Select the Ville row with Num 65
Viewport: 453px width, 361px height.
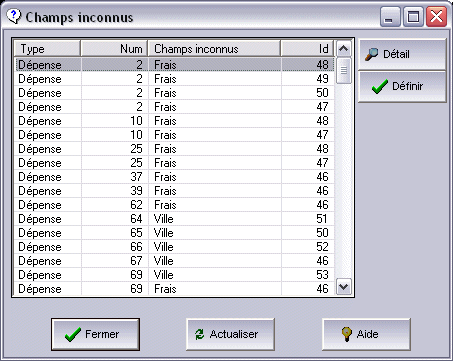point(174,233)
